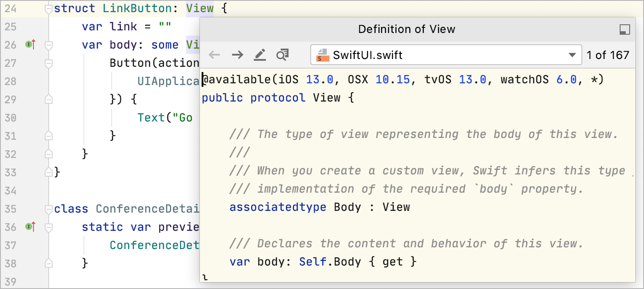Collapse the ConferenceDetails class at line 35
Image resolution: width=644 pixels, height=289 pixels.
[49, 209]
